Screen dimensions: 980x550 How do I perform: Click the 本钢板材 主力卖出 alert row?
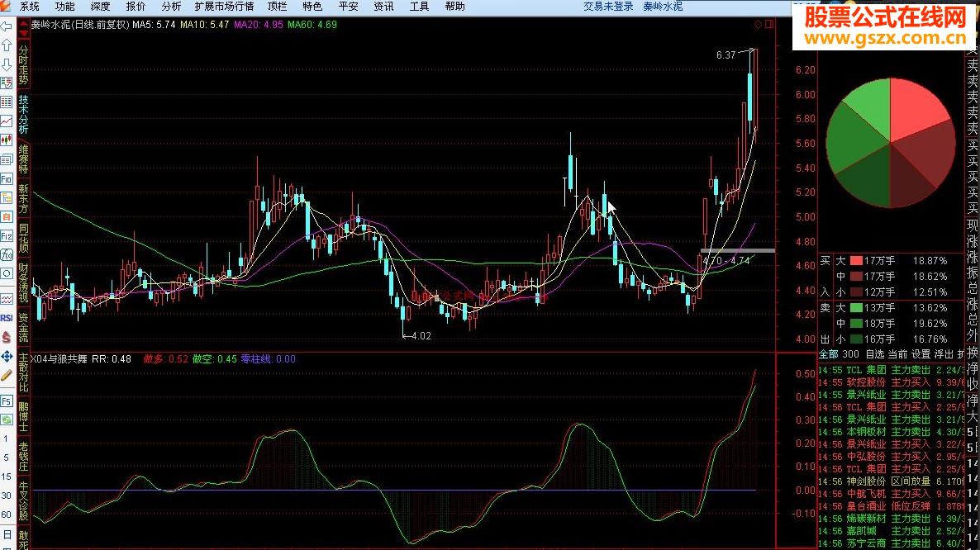[x=892, y=432]
